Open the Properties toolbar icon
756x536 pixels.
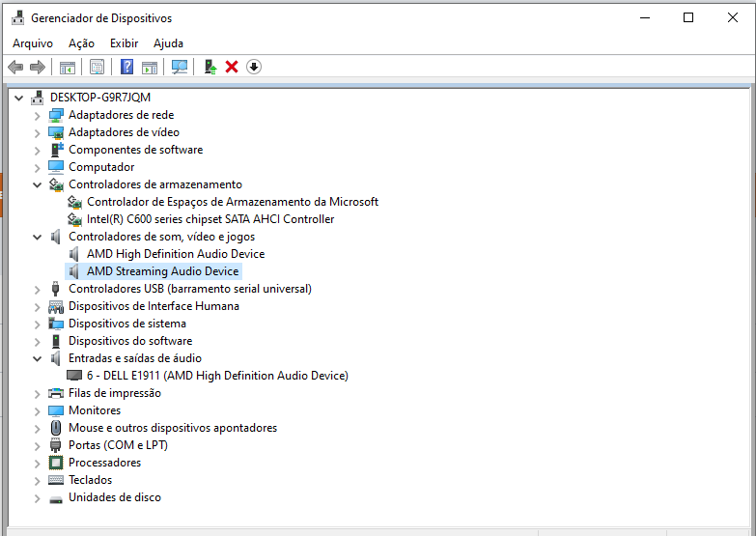coord(97,67)
